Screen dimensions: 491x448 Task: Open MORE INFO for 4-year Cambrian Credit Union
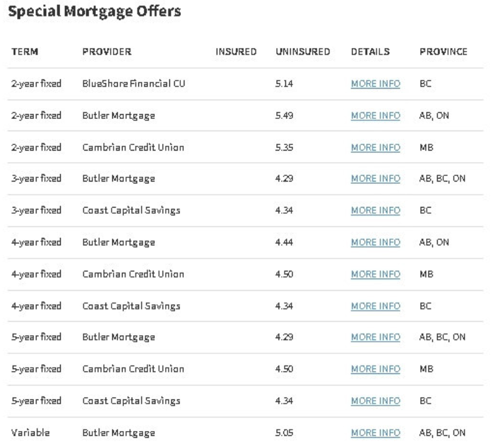pyautogui.click(x=376, y=274)
